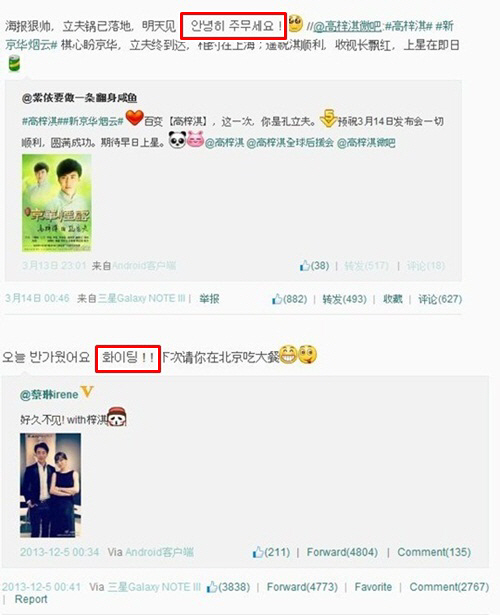The image size is (500, 615).
Task: Open the @紫依要做一条翻身咸鱼 profile link
Action: pos(79,98)
